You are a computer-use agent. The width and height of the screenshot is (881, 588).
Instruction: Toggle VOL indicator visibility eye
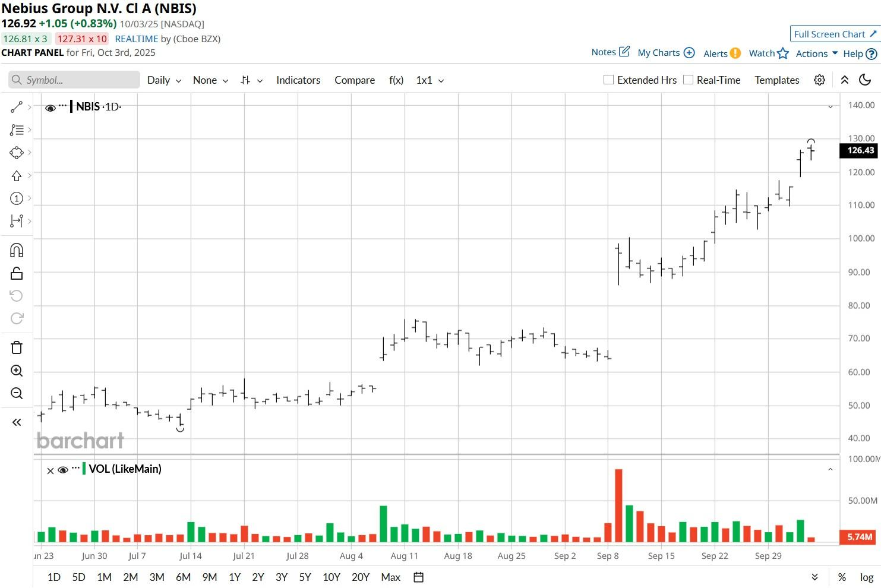63,470
